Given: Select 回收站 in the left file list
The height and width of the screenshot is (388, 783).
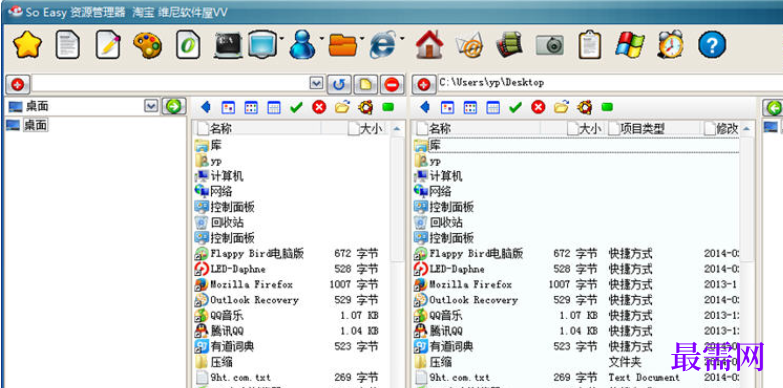Looking at the screenshot, I should pos(227,222).
